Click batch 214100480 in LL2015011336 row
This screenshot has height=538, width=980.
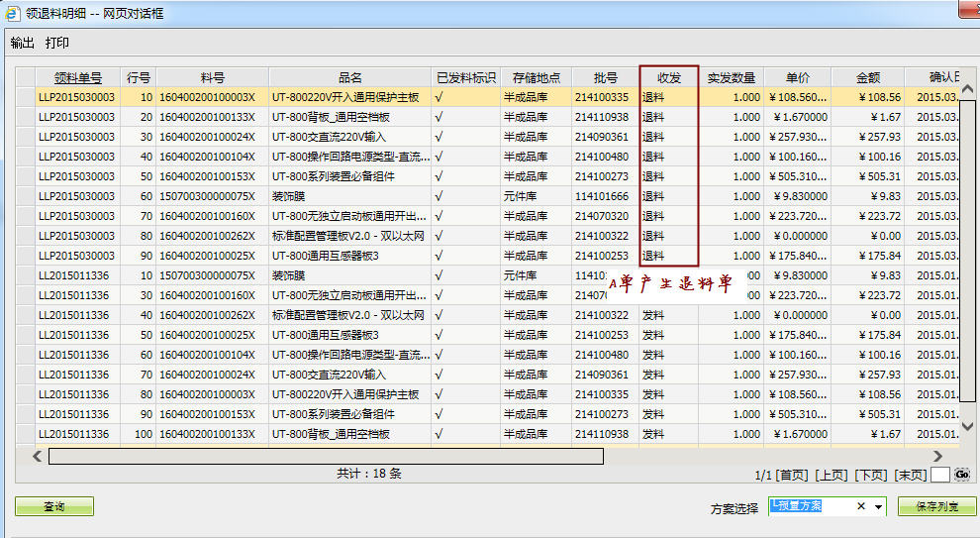click(602, 355)
